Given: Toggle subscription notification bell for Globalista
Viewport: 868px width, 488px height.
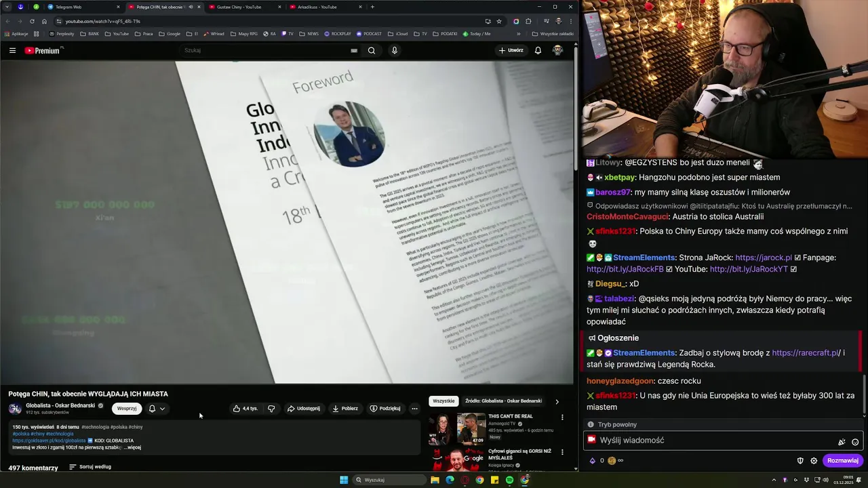Looking at the screenshot, I should coord(157,409).
